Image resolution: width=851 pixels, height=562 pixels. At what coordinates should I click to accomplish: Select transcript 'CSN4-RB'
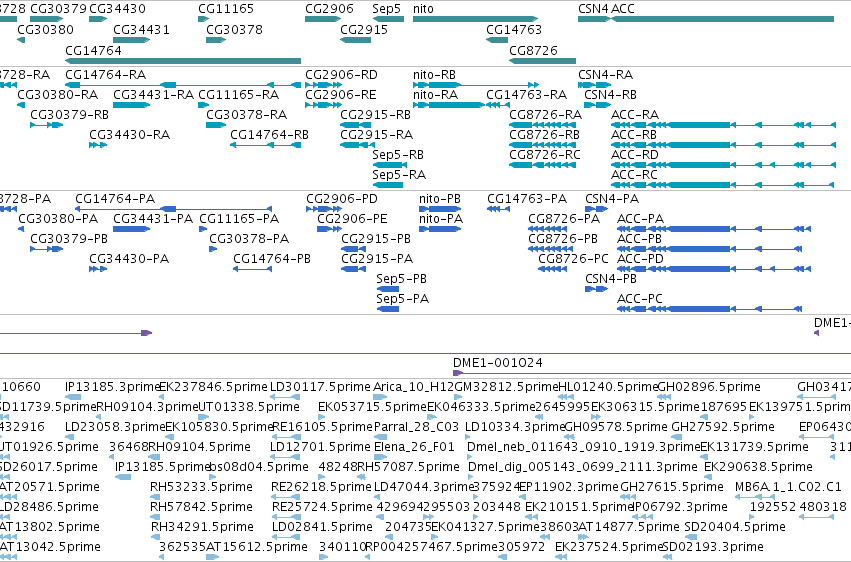click(610, 94)
